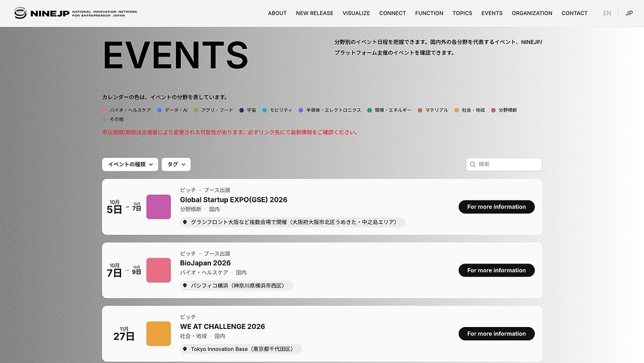
Task: Click the search magnifier icon
Action: pos(473,164)
